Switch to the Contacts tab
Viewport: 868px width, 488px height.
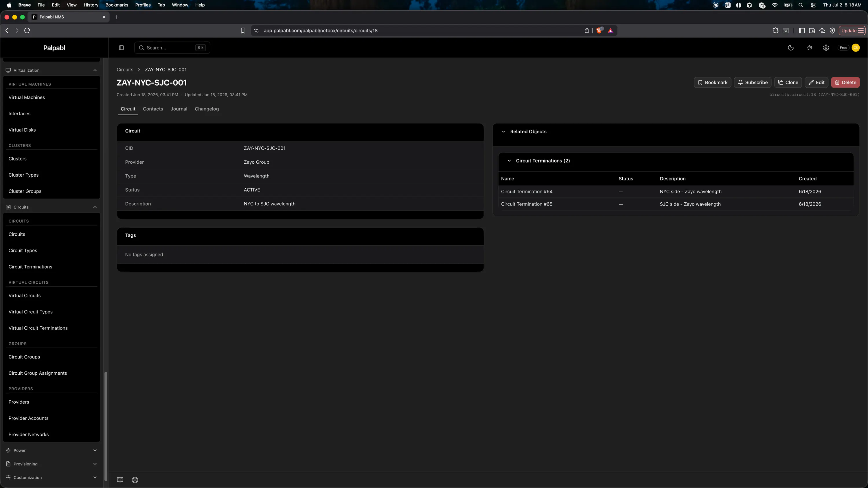(153, 109)
